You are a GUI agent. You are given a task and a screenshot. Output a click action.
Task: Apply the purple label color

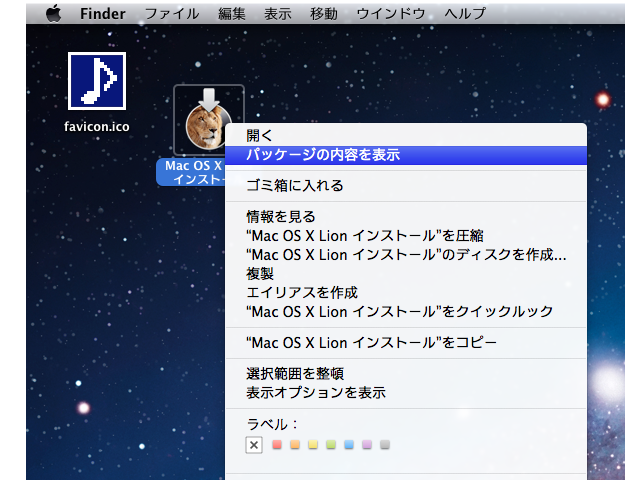pyautogui.click(x=367, y=445)
